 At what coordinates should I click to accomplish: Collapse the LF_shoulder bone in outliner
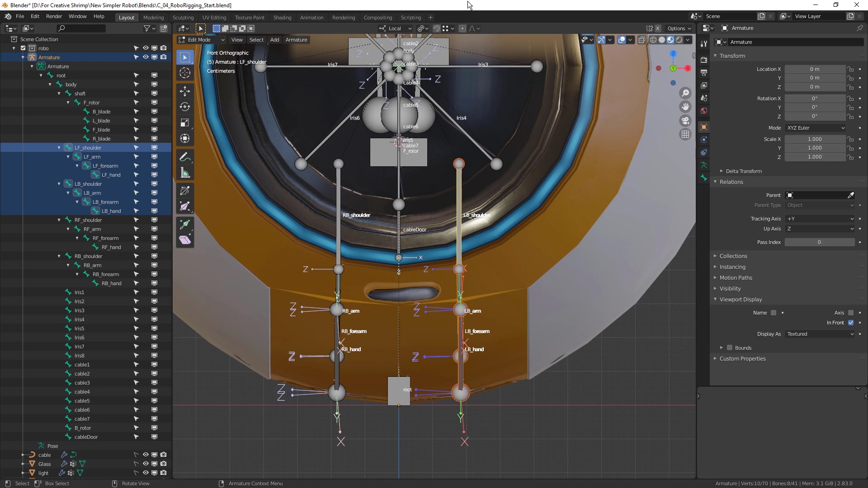click(x=59, y=148)
